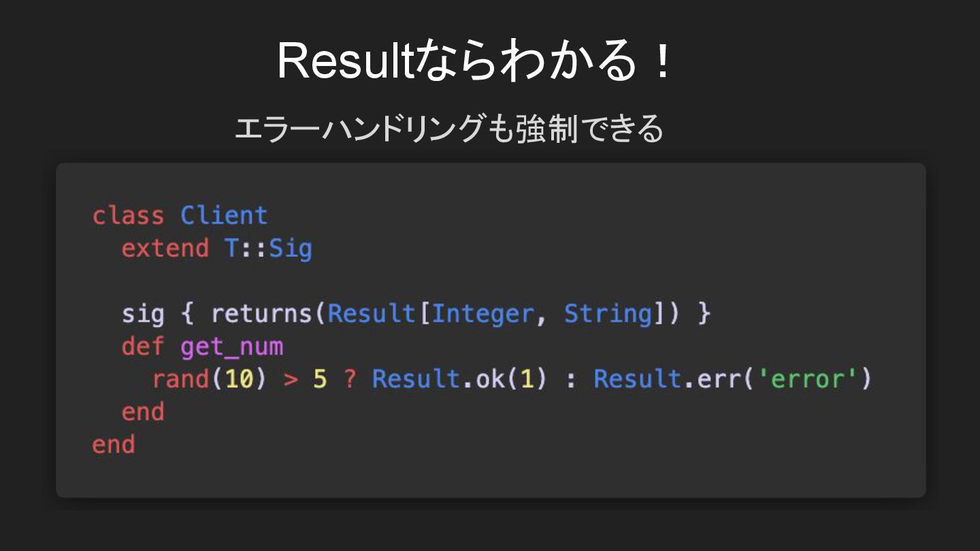Click 'T::Sig' in the code
This screenshot has width=980, height=551.
click(268, 248)
